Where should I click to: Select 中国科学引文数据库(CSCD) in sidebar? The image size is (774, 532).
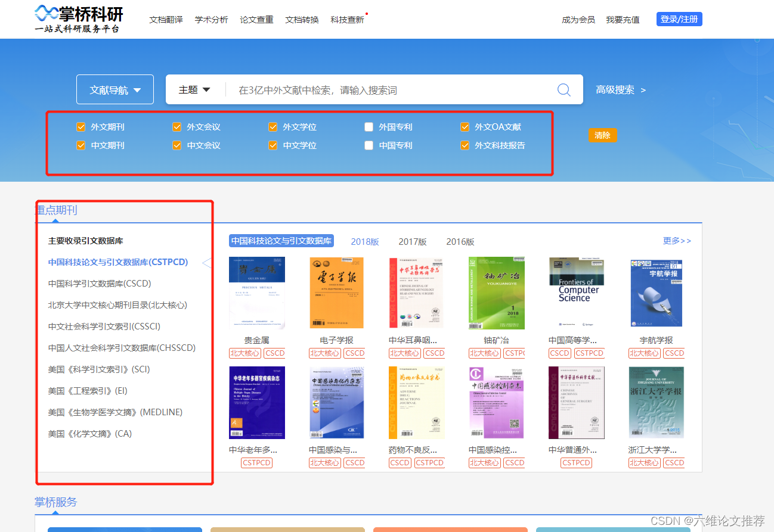pos(100,284)
